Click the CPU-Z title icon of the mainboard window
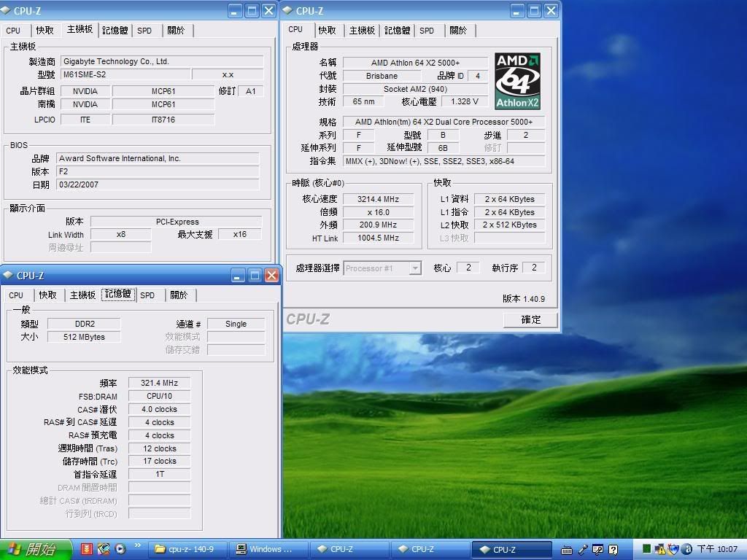 click(5, 10)
